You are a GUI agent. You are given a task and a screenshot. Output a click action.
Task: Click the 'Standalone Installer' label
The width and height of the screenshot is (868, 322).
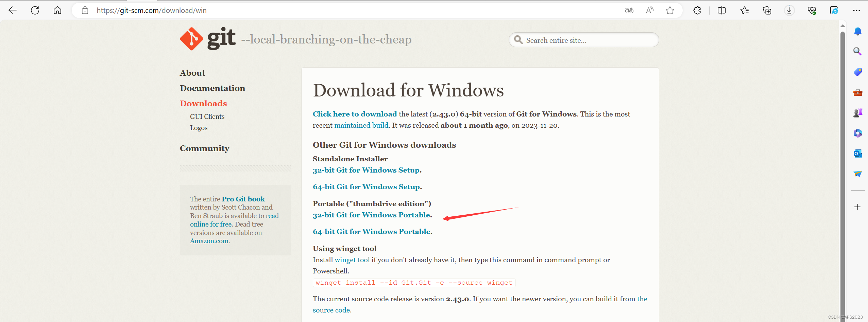coord(350,159)
